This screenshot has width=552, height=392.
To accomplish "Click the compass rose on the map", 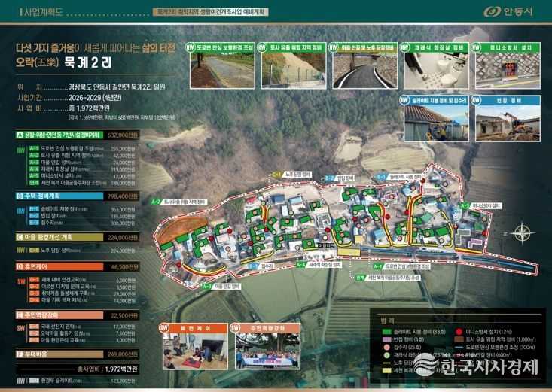I will [523, 233].
